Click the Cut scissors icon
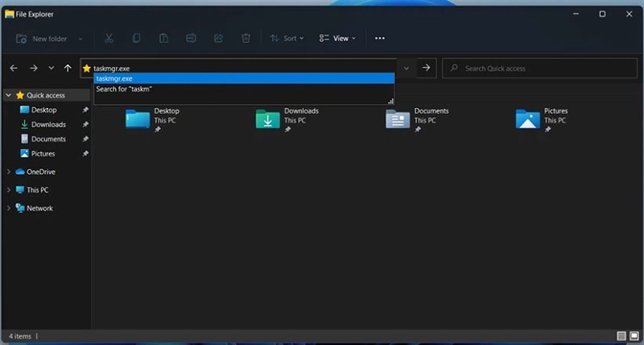 coord(109,38)
